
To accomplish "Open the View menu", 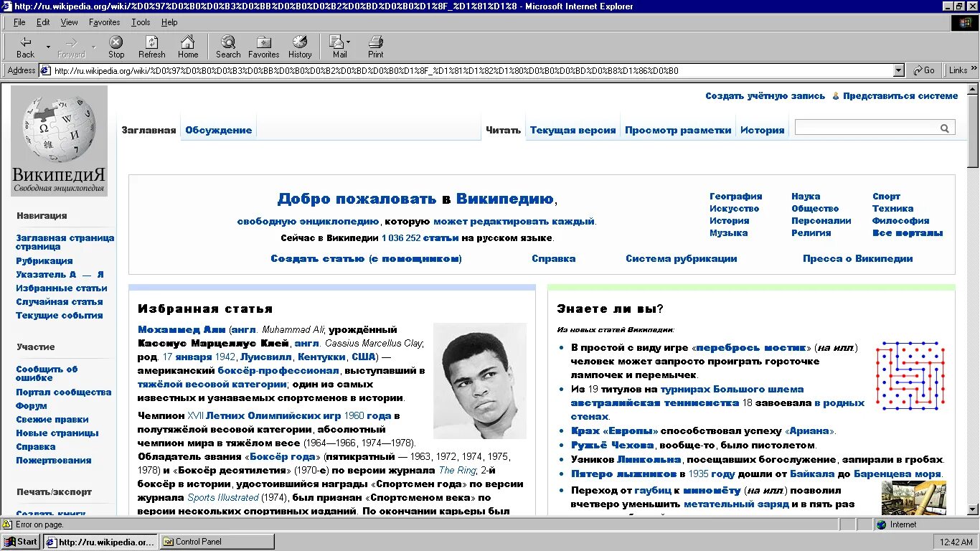I will (69, 22).
